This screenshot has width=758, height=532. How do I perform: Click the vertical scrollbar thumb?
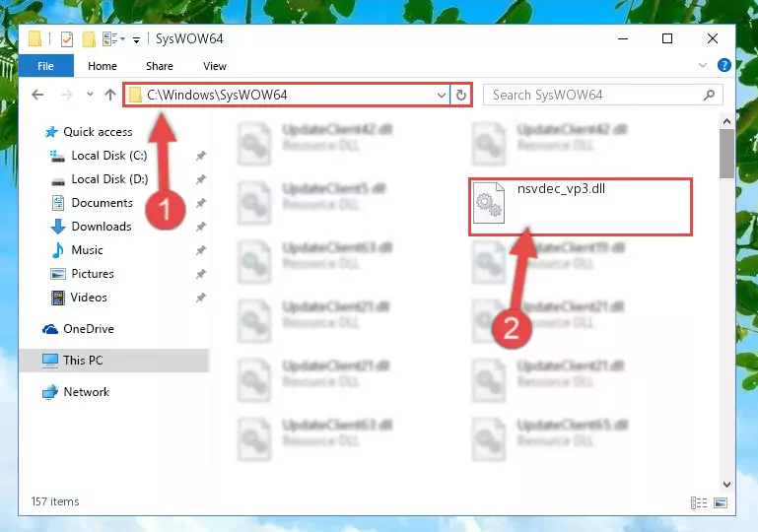[x=726, y=154]
